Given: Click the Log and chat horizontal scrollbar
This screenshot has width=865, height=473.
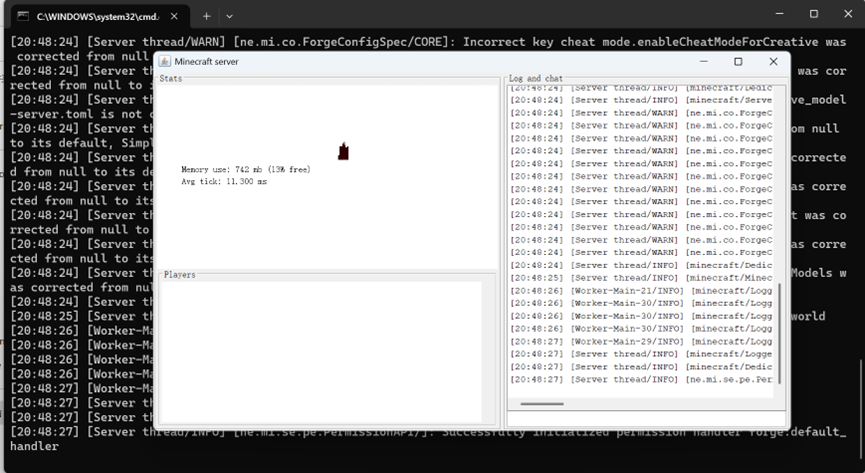Looking at the screenshot, I should point(542,403).
